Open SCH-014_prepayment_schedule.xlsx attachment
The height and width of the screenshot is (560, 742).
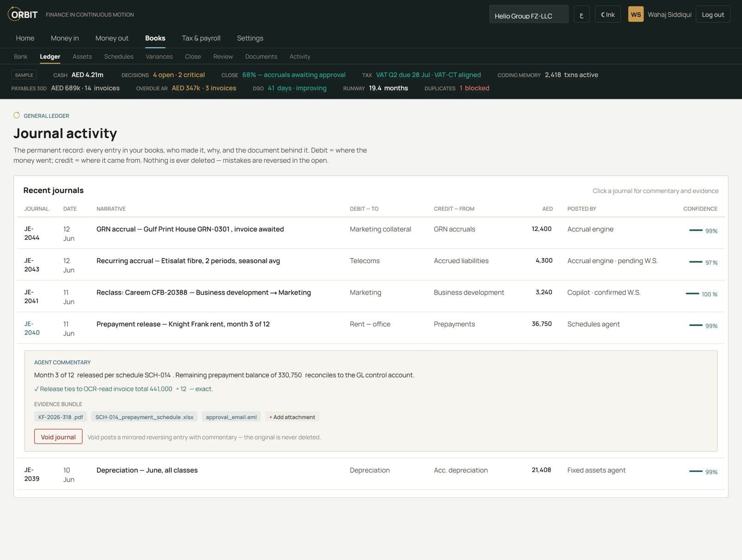[144, 417]
